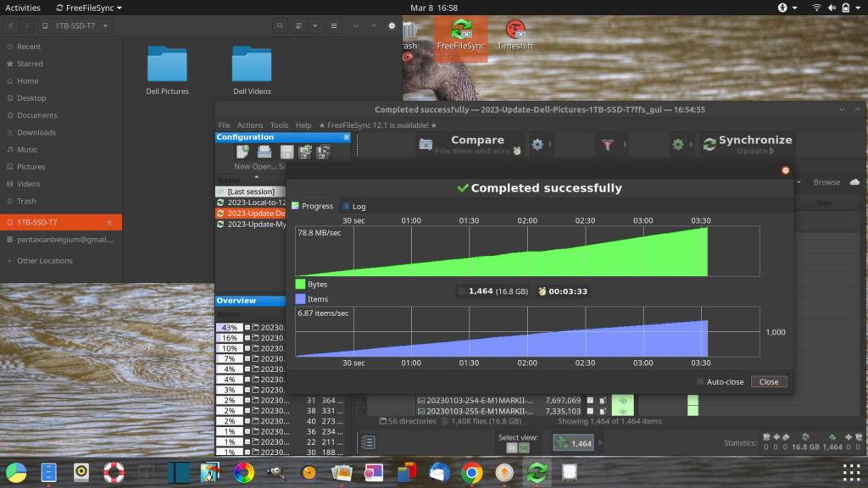Open the FreeFileSync app menu in top bar
The width and height of the screenshot is (868, 488).
tap(88, 8)
